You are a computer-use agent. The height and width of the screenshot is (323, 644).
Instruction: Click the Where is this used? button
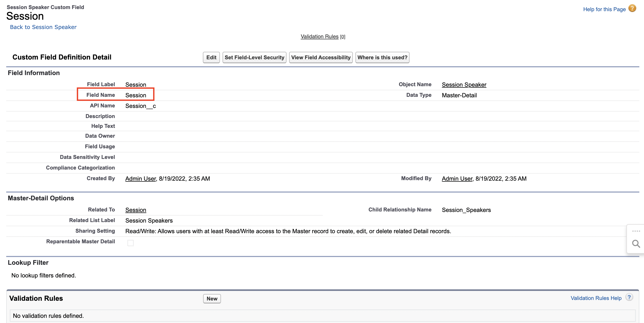pos(382,57)
